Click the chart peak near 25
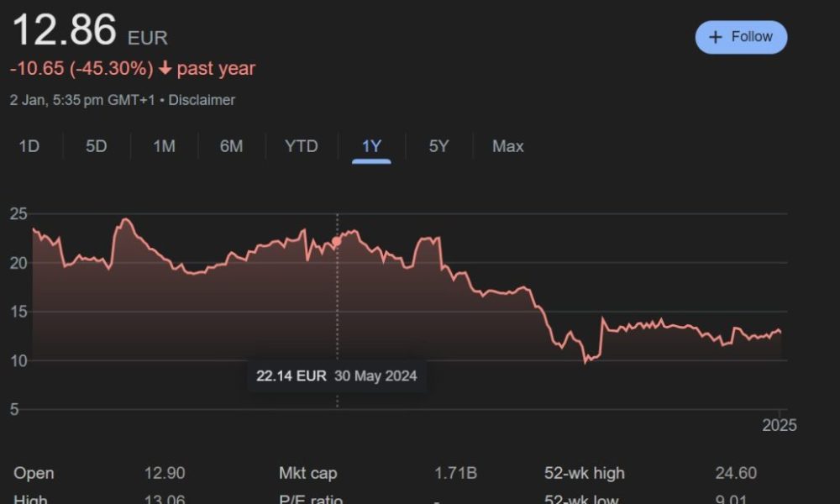Image resolution: width=840 pixels, height=504 pixels. pos(126,219)
